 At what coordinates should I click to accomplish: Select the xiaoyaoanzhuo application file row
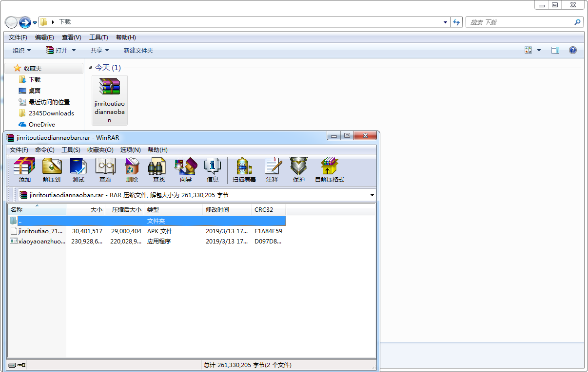147,242
